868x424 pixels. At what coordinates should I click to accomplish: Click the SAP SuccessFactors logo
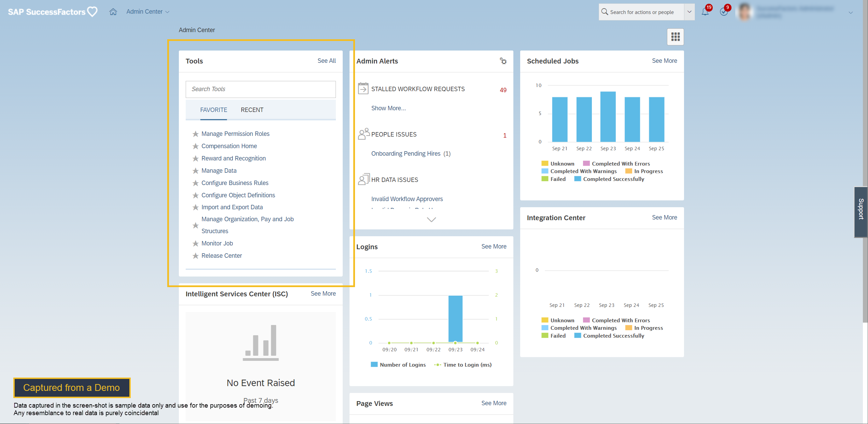click(53, 12)
